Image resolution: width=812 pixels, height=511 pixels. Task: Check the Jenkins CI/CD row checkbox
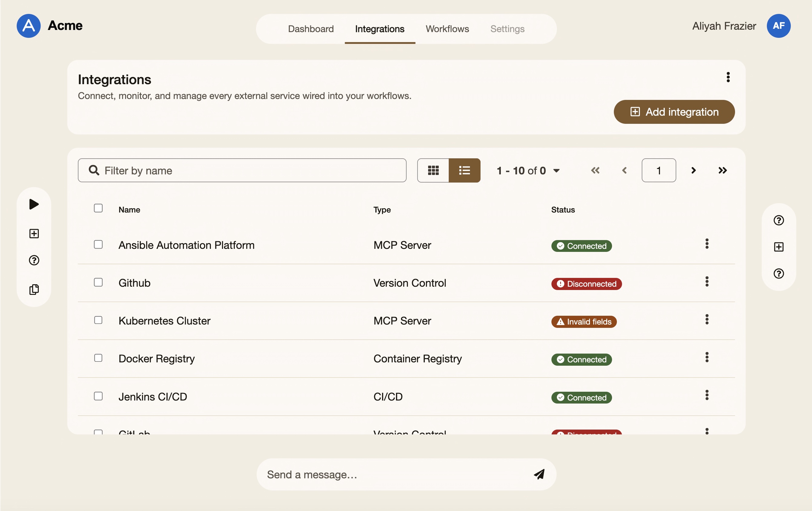[x=98, y=396]
